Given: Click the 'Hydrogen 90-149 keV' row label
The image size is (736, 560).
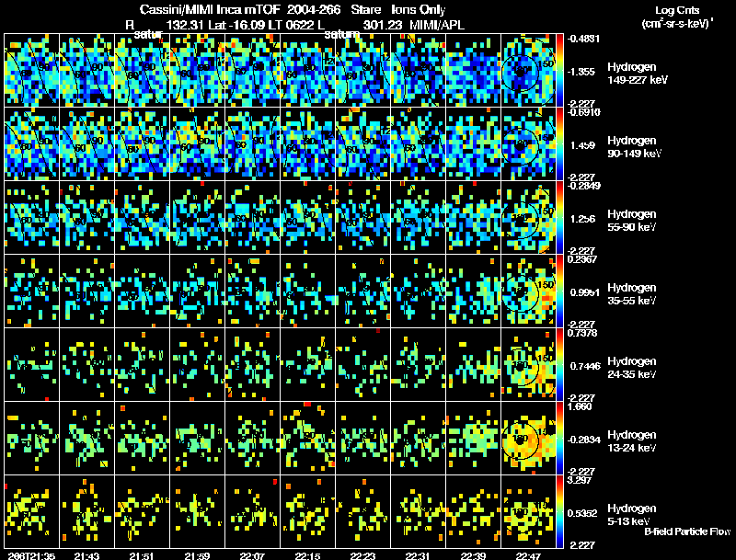Looking at the screenshot, I should pos(635,147).
